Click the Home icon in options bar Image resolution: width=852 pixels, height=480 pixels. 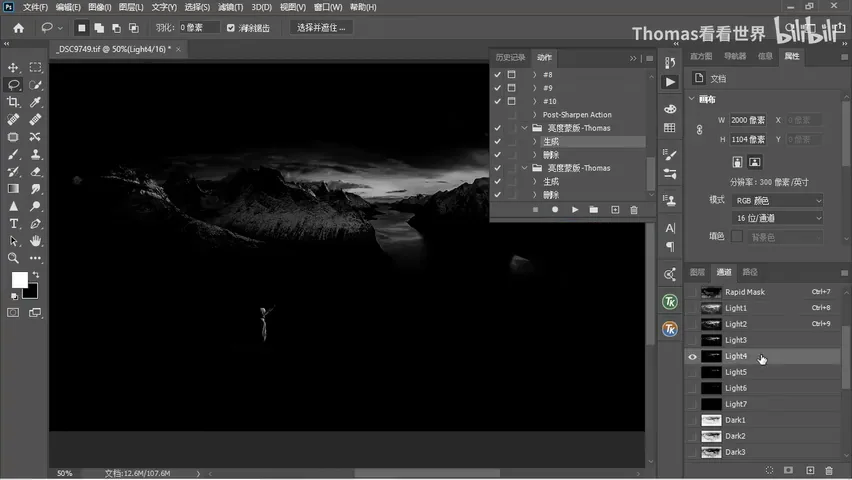click(18, 28)
